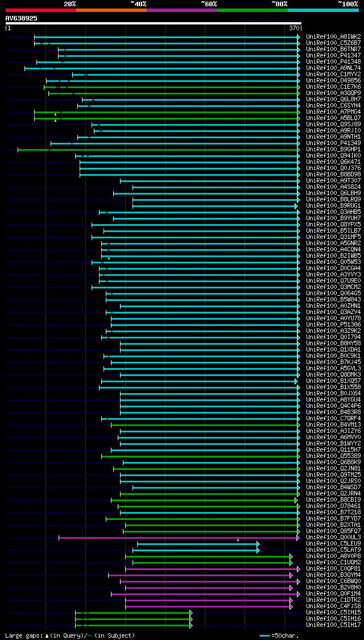The height and width of the screenshot is (640, 364).
Task: Select UniRef100_Q9SJ89 label
Action: tap(333, 125)
